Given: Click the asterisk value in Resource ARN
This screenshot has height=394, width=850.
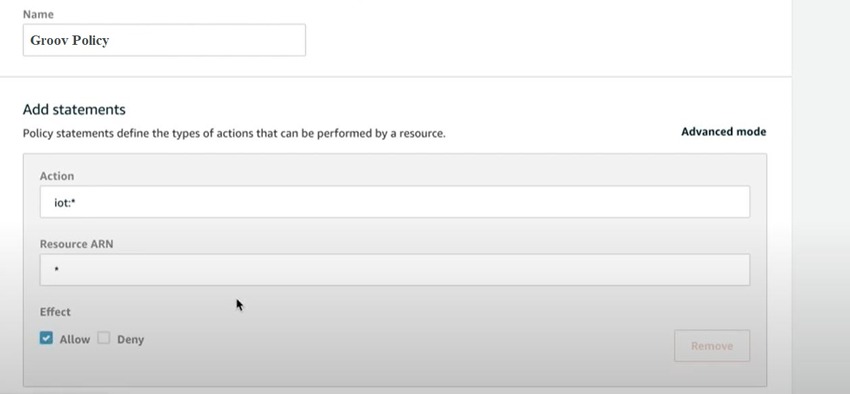Looking at the screenshot, I should coord(56,269).
